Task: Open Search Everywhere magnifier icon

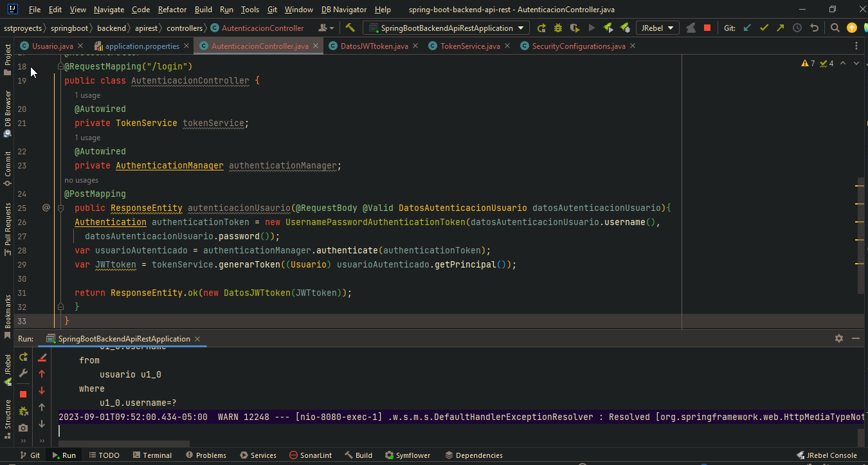Action: (x=835, y=28)
